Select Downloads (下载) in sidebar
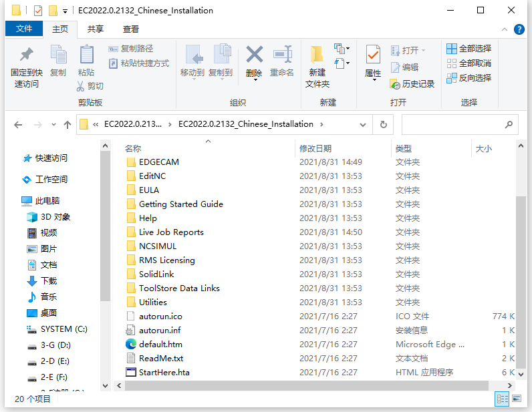This screenshot has width=532, height=412. pyautogui.click(x=41, y=280)
